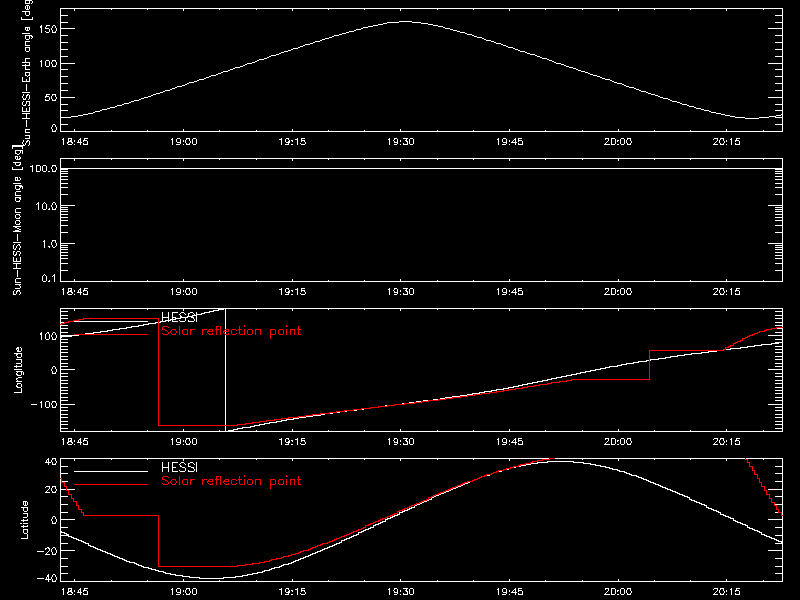Viewport: 800px width, 600px height.
Task: Click the Longitude axis title
Action: [x=18, y=370]
